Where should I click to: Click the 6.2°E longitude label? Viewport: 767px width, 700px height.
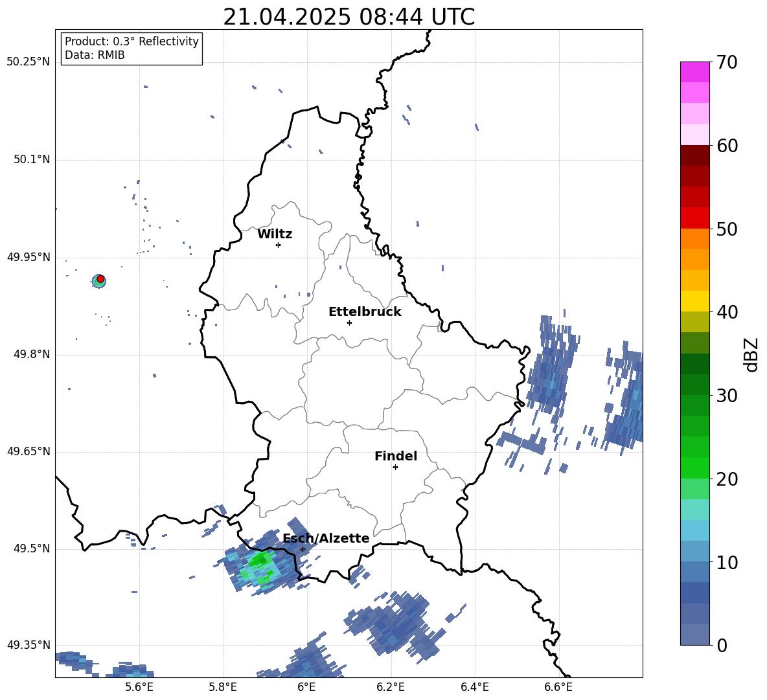tap(391, 687)
